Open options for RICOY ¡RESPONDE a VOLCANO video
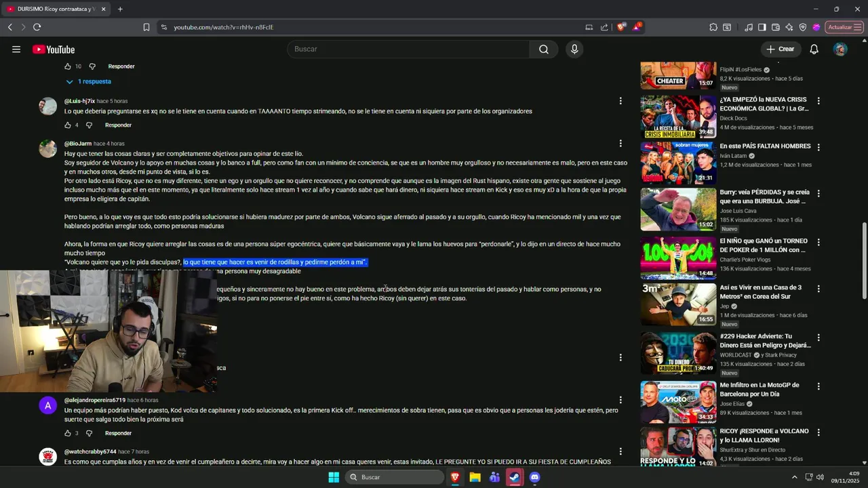Screen dimensions: 868x488 (818, 432)
